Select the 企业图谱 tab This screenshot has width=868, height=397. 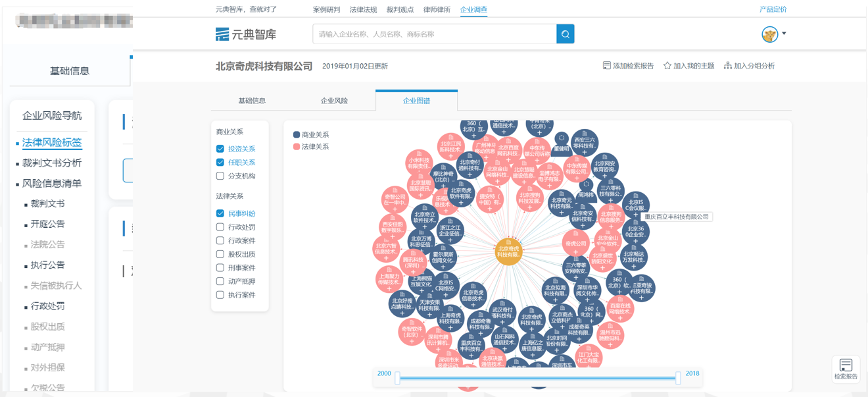coord(417,101)
